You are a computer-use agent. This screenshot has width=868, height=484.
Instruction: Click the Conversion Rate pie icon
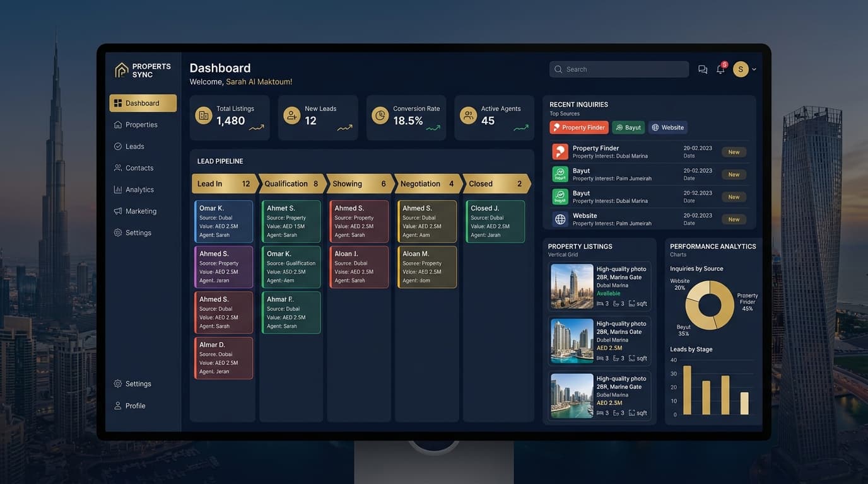point(380,115)
